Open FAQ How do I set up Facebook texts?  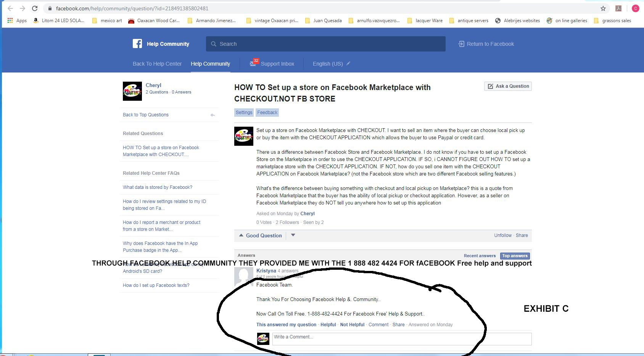tap(156, 285)
